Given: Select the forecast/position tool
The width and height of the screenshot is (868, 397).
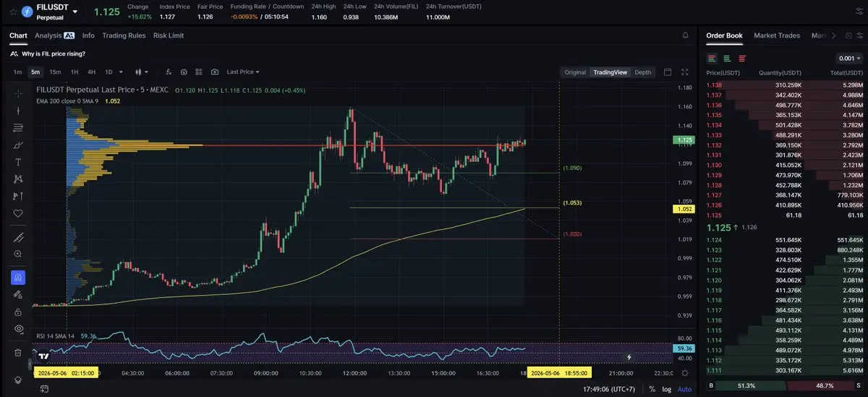Looking at the screenshot, I should click(x=18, y=196).
